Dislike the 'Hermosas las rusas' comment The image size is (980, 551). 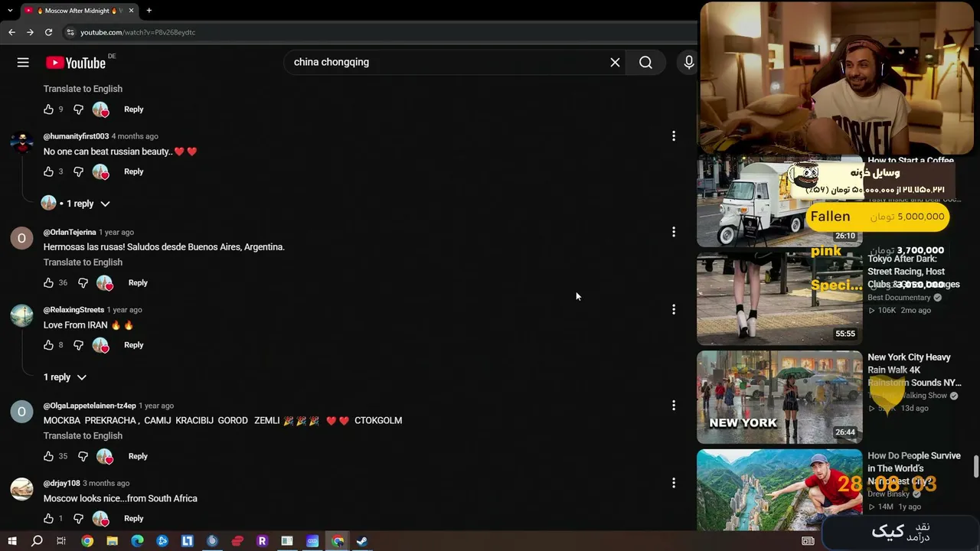pyautogui.click(x=83, y=282)
